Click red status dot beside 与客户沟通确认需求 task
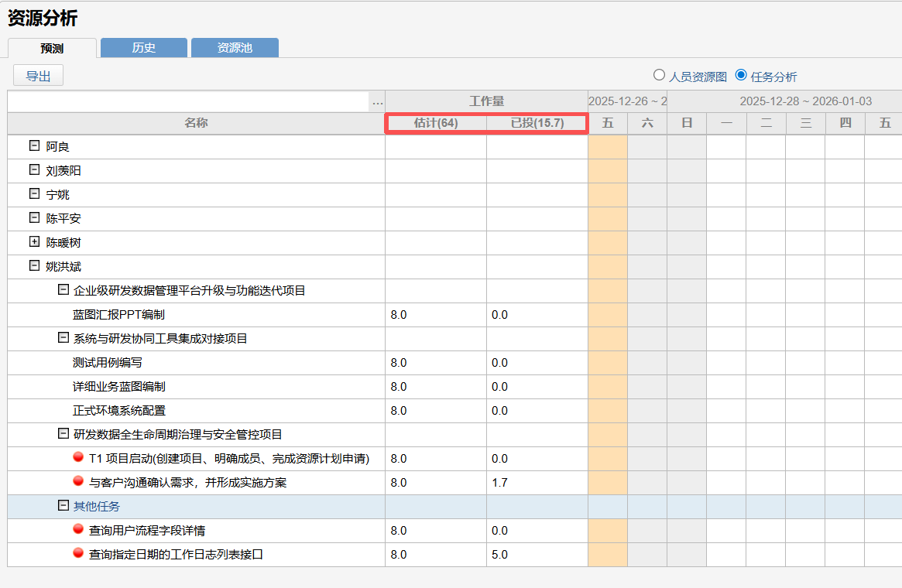The image size is (902, 588). click(x=78, y=481)
